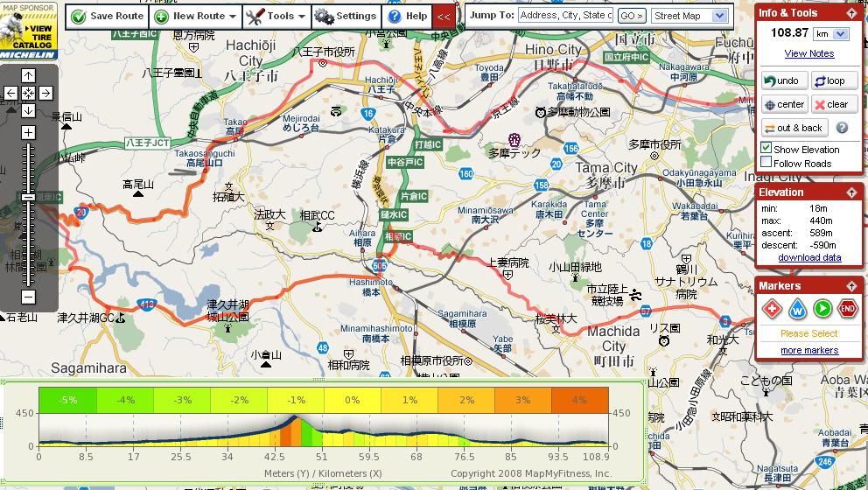Image resolution: width=868 pixels, height=490 pixels.
Task: Zoom out with the minus button
Action: coord(28,297)
